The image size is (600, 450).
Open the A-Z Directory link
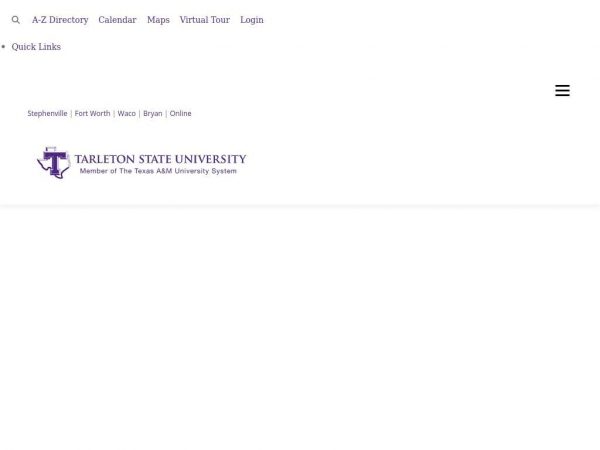60,20
